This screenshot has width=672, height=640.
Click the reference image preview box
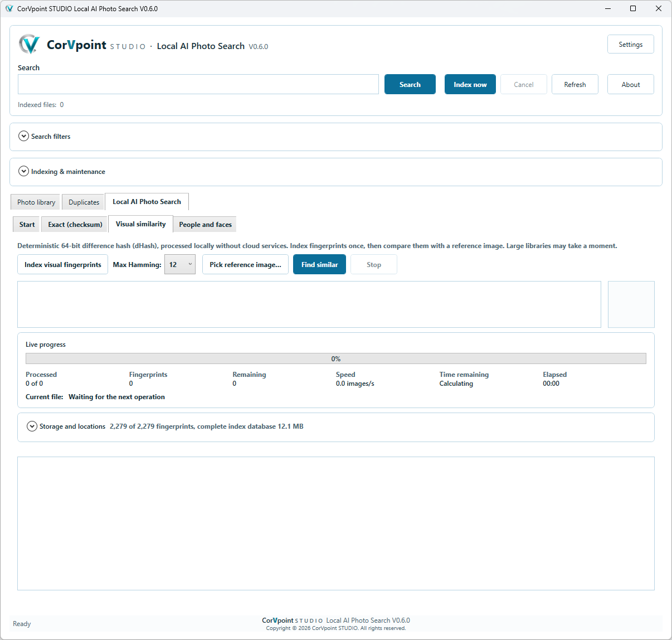(631, 304)
